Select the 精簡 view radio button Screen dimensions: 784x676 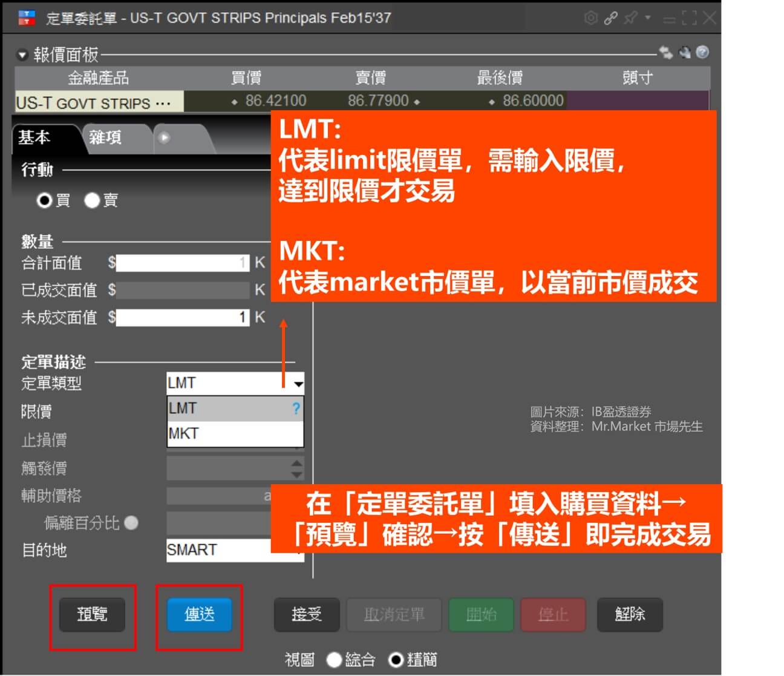click(396, 660)
